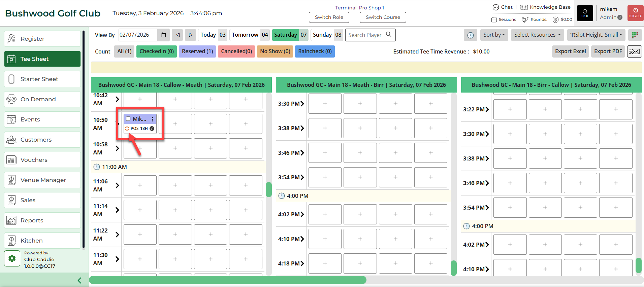Viewport: 644px width, 287px height.
Task: Click the clock icon in toolbar
Action: pos(470,35)
